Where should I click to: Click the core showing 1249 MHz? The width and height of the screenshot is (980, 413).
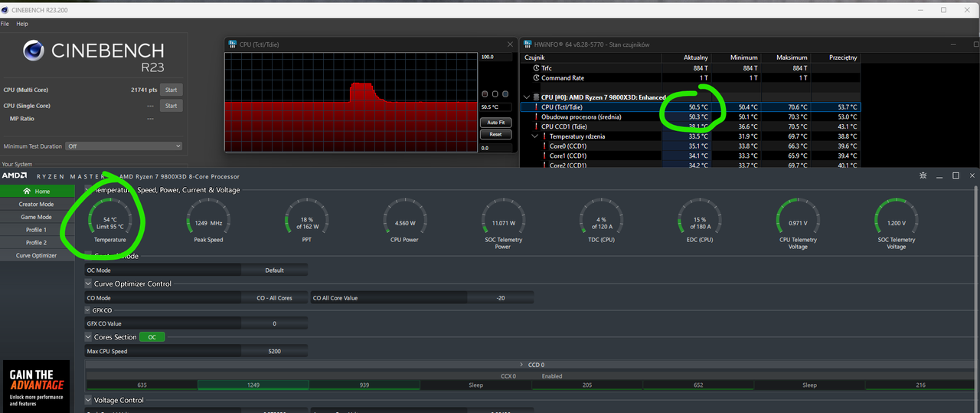point(253,385)
